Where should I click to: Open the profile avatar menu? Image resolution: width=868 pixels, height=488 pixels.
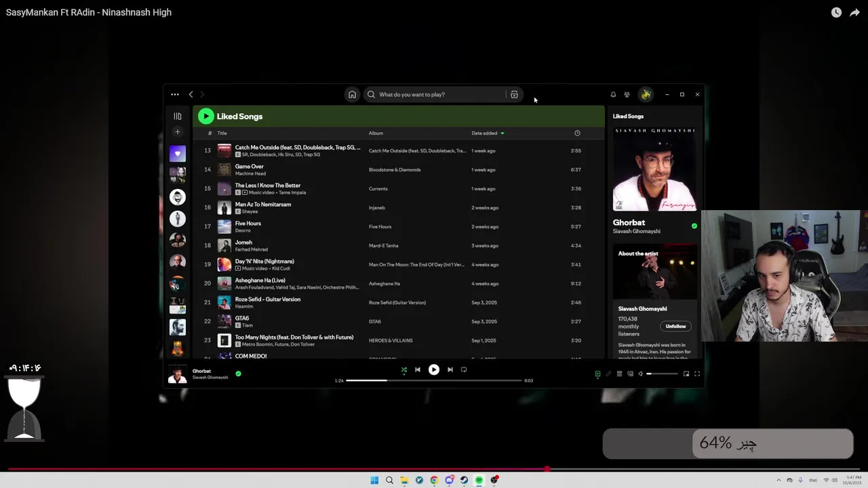646,94
